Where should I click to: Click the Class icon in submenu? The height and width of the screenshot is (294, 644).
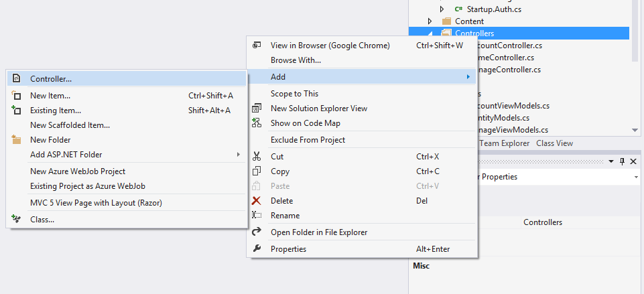click(x=17, y=219)
